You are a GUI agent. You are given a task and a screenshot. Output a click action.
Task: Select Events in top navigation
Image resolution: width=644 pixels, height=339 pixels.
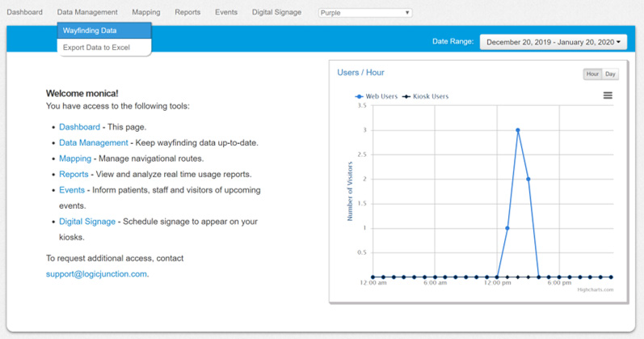(x=226, y=12)
